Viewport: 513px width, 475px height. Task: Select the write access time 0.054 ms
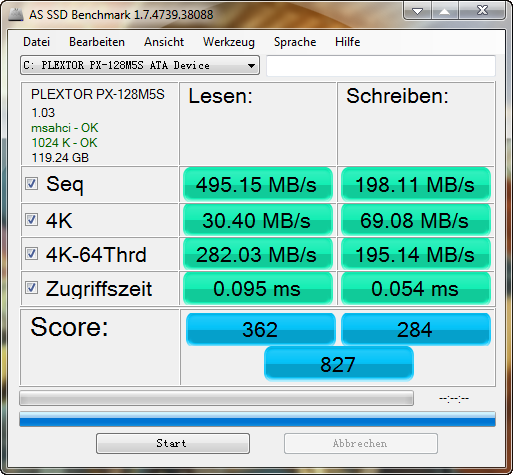point(416,288)
